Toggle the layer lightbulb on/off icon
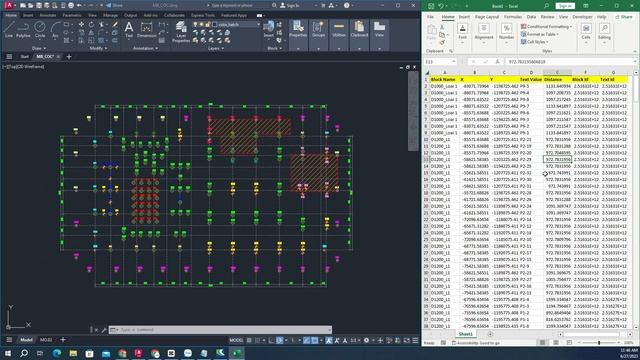The height and width of the screenshot is (360, 640). 196,24
